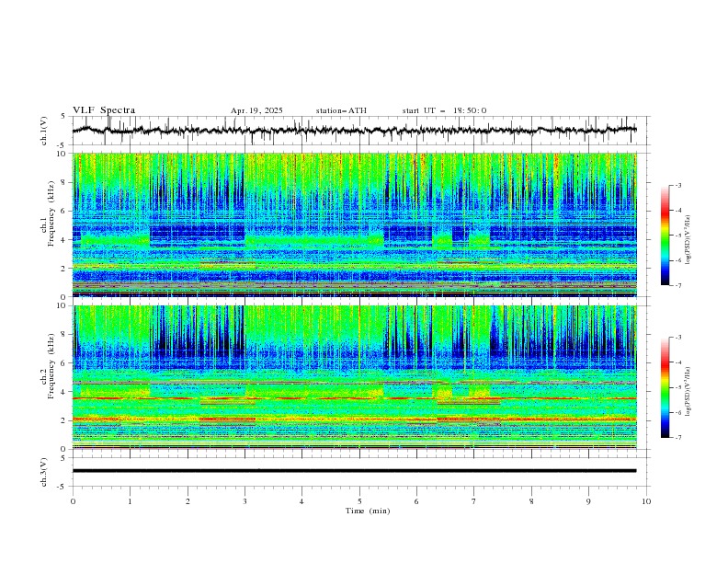Click the 'ch.3(V)' axis label
728x563 pixels.
pos(44,472)
